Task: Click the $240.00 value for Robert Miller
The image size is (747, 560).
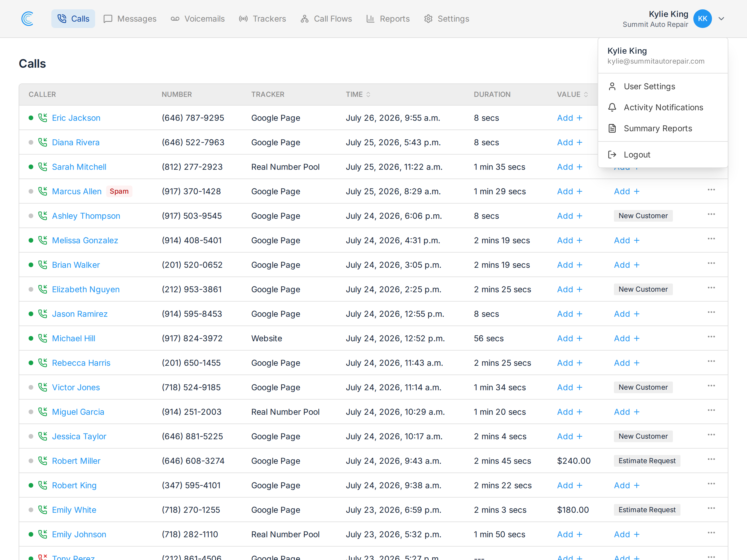Action: point(574,461)
